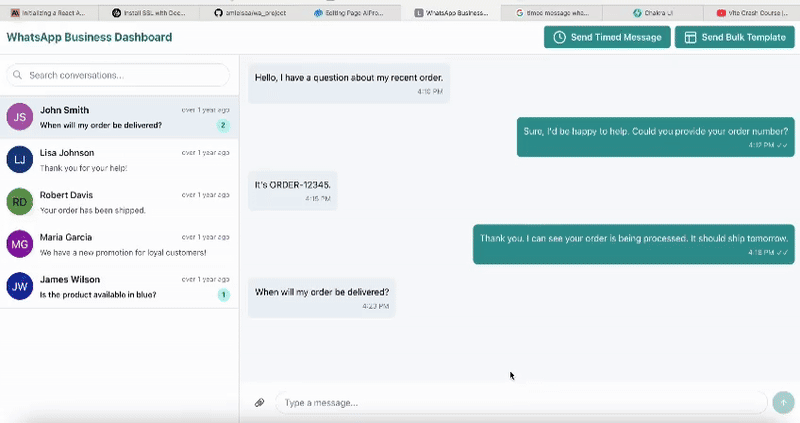Click Lisa Johnson's 'over 1 year ago' timestamp
This screenshot has width=800, height=423.
pos(206,153)
